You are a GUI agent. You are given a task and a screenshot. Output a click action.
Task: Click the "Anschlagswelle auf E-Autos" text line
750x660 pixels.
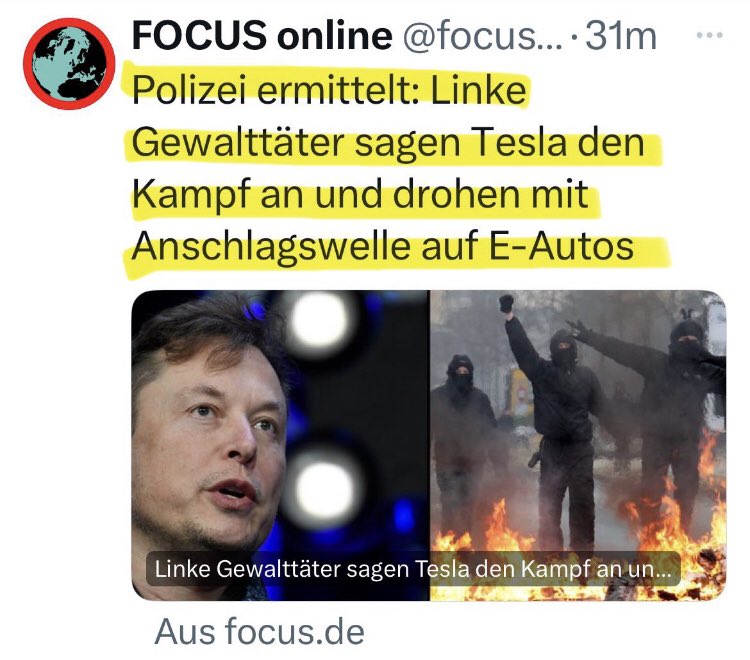pyautogui.click(x=383, y=247)
